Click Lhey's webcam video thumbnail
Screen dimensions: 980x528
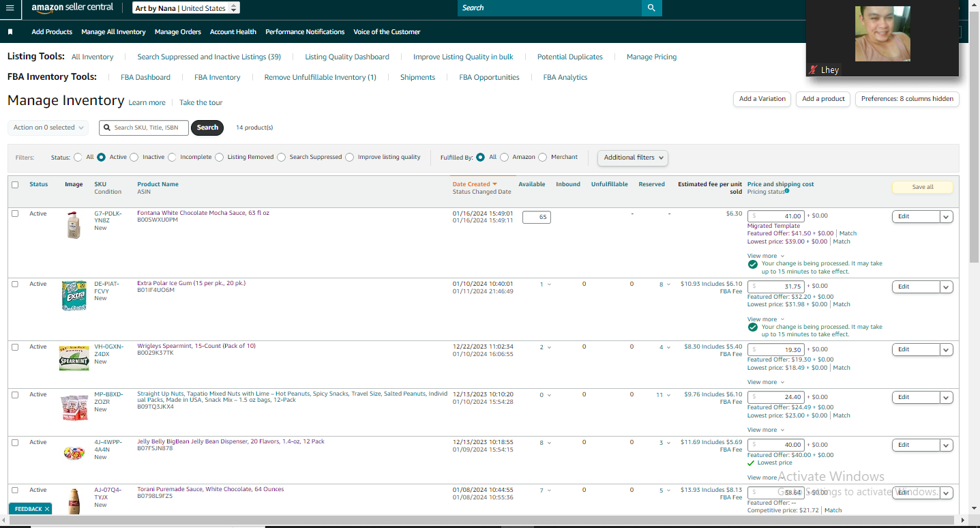(x=882, y=33)
